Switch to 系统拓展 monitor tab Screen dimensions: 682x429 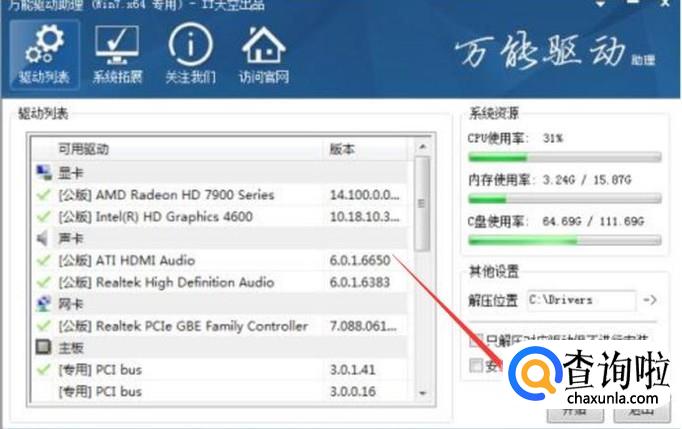tap(117, 54)
